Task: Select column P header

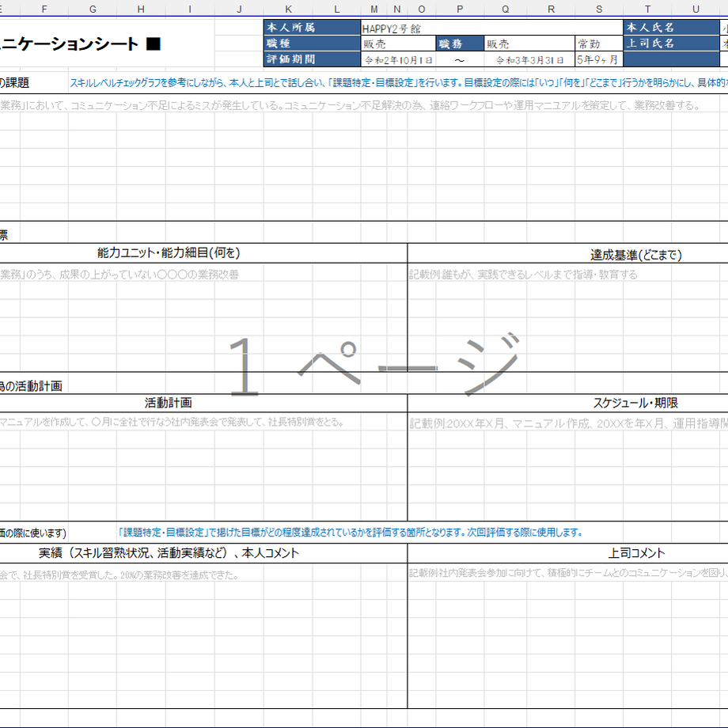Action: [x=460, y=9]
